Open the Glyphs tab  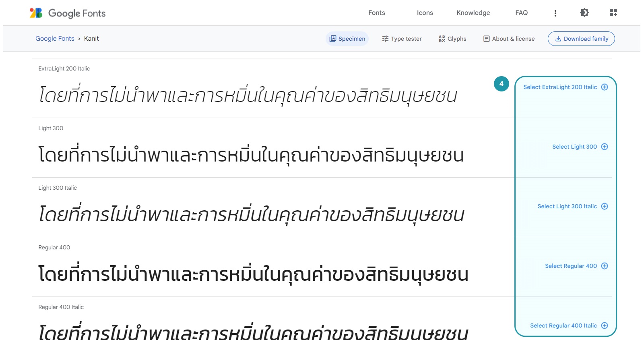click(452, 39)
